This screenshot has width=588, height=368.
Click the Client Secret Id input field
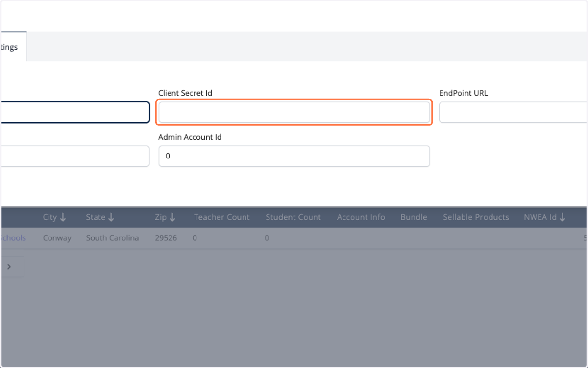pyautogui.click(x=294, y=112)
